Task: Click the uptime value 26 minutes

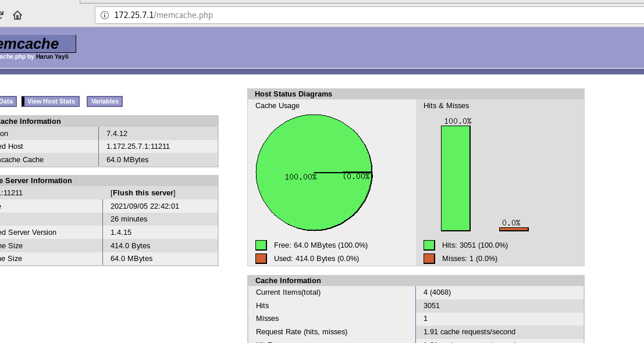Action: (129, 219)
